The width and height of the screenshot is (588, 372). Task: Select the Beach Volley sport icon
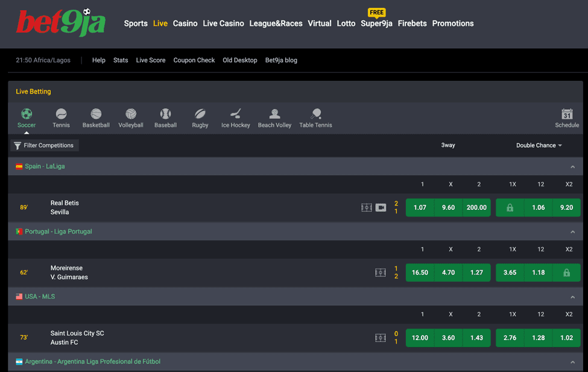(274, 113)
